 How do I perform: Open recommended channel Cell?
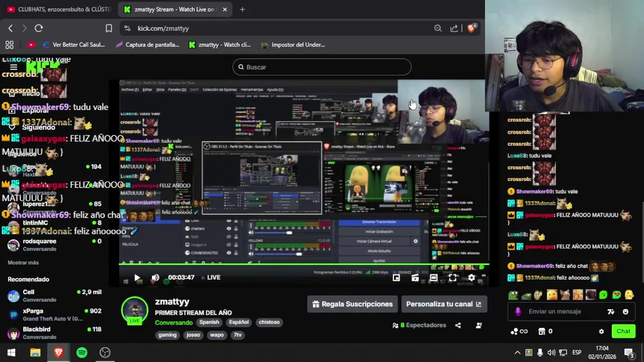pyautogui.click(x=54, y=296)
